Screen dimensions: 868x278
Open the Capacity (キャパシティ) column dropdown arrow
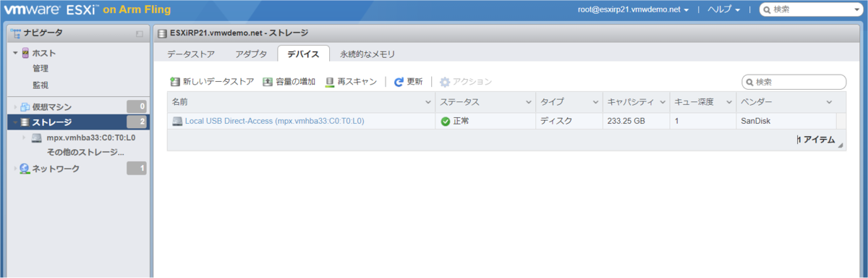(662, 103)
